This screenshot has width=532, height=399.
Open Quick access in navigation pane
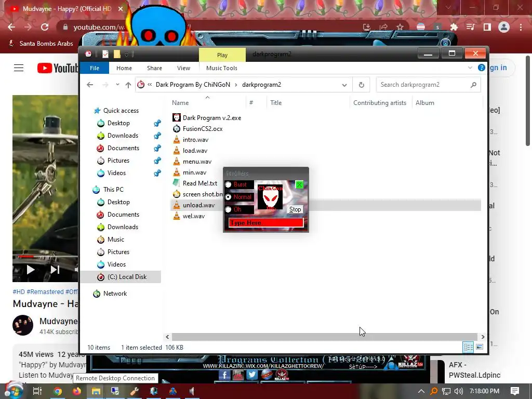tap(121, 111)
